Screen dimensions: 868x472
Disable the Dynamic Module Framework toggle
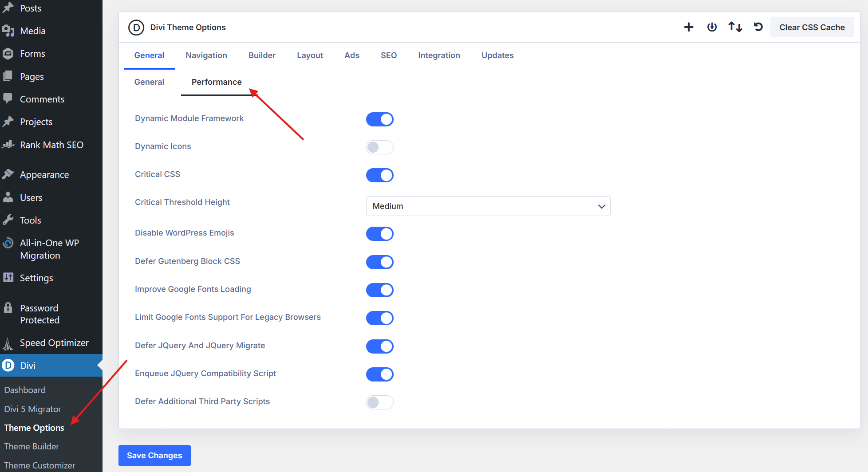[379, 119]
